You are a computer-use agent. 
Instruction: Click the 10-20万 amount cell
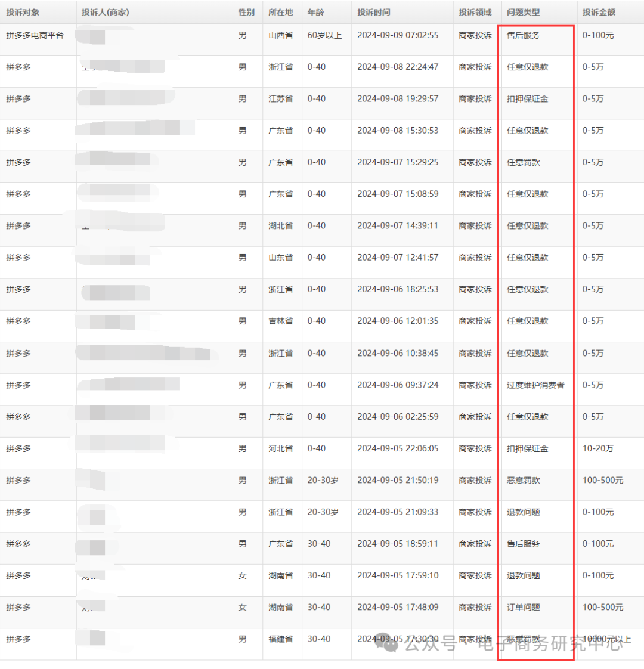598,449
